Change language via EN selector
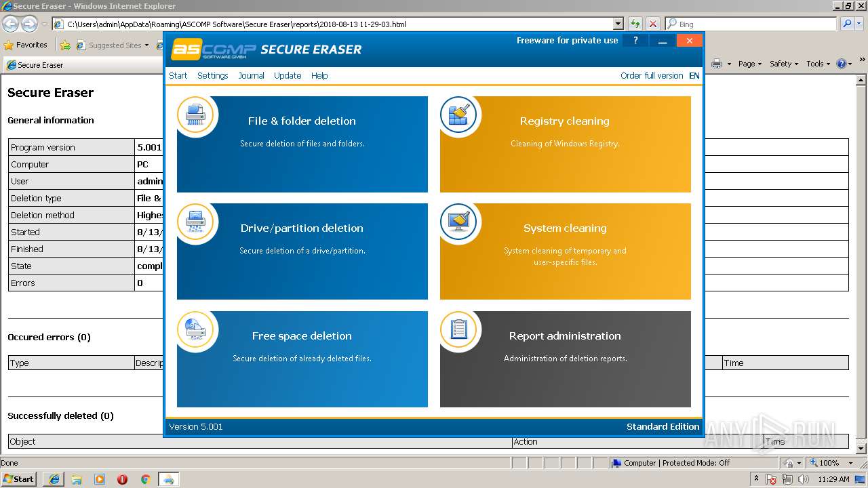The width and height of the screenshot is (868, 488). click(694, 76)
